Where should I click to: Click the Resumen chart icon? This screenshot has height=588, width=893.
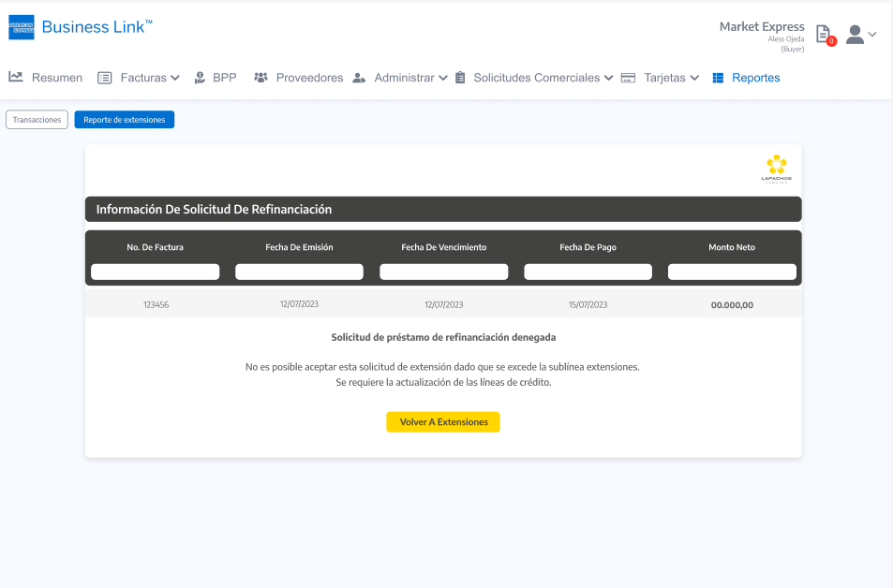[x=16, y=78]
